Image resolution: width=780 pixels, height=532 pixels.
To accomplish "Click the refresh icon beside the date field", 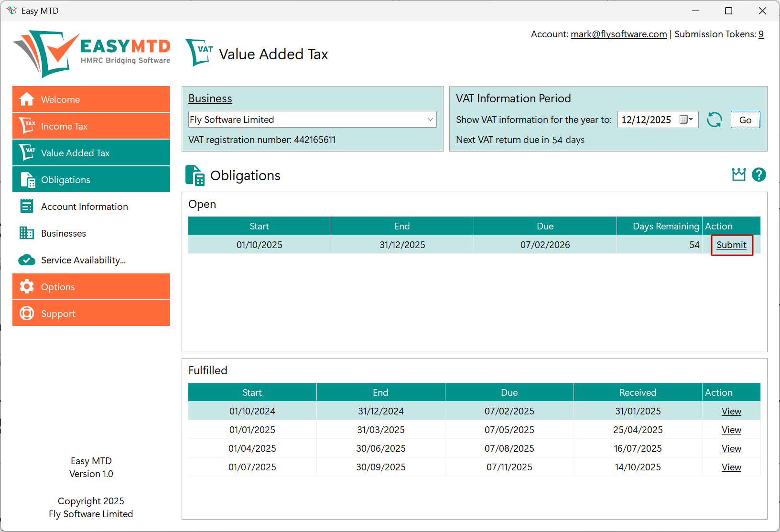I will pos(715,119).
